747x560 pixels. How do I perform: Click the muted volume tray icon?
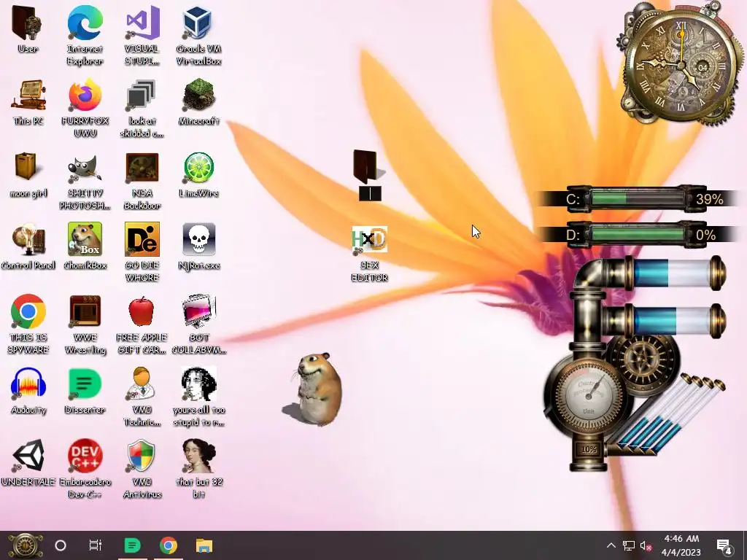(x=646, y=545)
